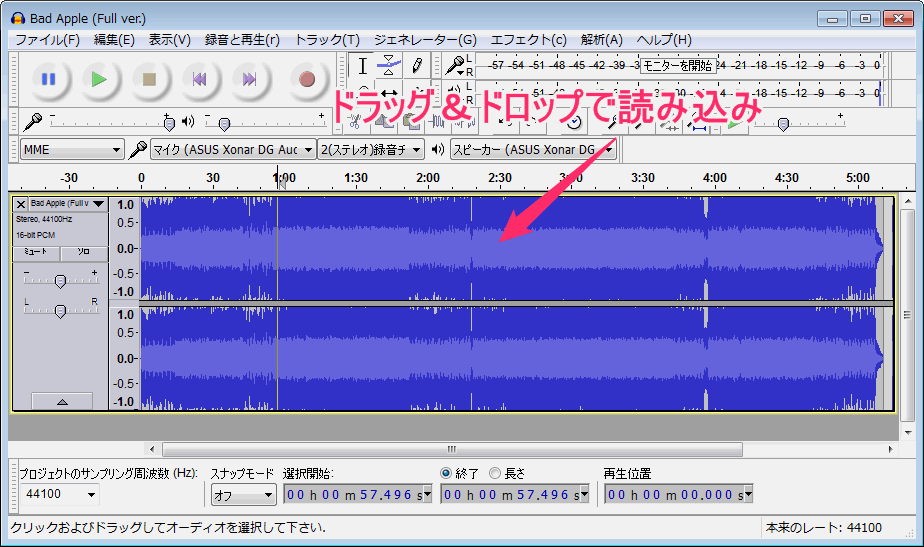Image resolution: width=924 pixels, height=547 pixels.
Task: Start playback with the green Play button
Action: pyautogui.click(x=98, y=79)
